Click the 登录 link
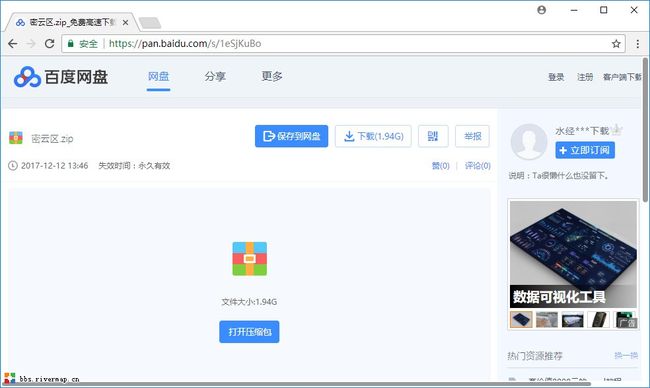Image resolution: width=650 pixels, height=388 pixels. 556,77
